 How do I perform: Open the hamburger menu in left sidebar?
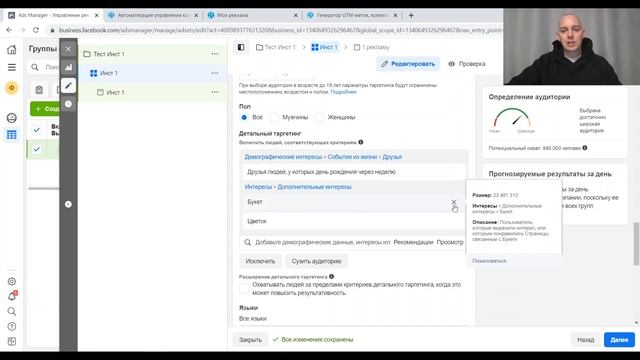[x=12, y=67]
